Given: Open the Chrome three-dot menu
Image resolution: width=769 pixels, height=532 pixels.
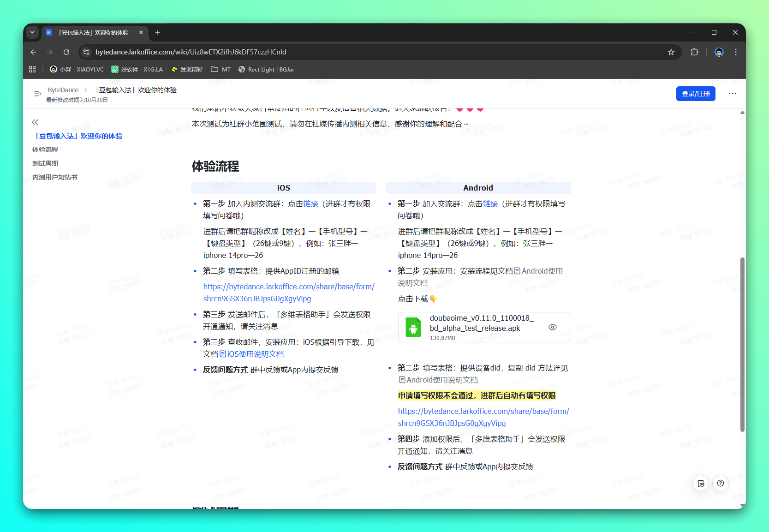Looking at the screenshot, I should tap(736, 52).
